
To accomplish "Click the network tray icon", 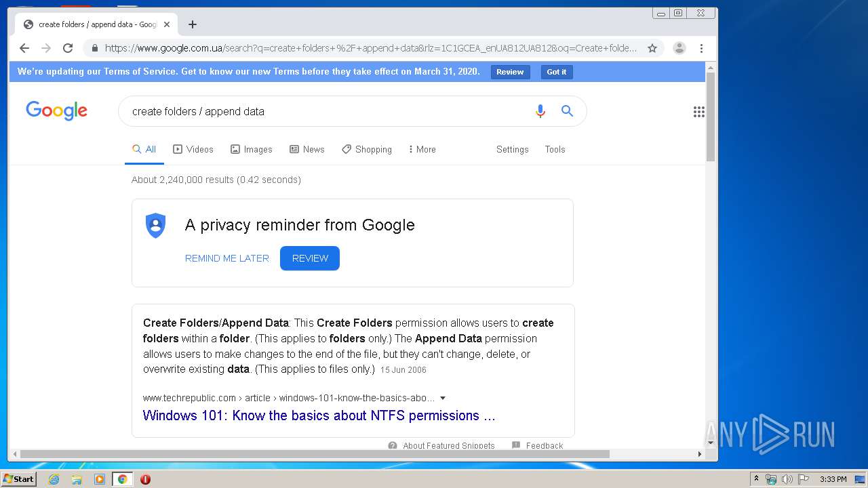I will click(771, 479).
